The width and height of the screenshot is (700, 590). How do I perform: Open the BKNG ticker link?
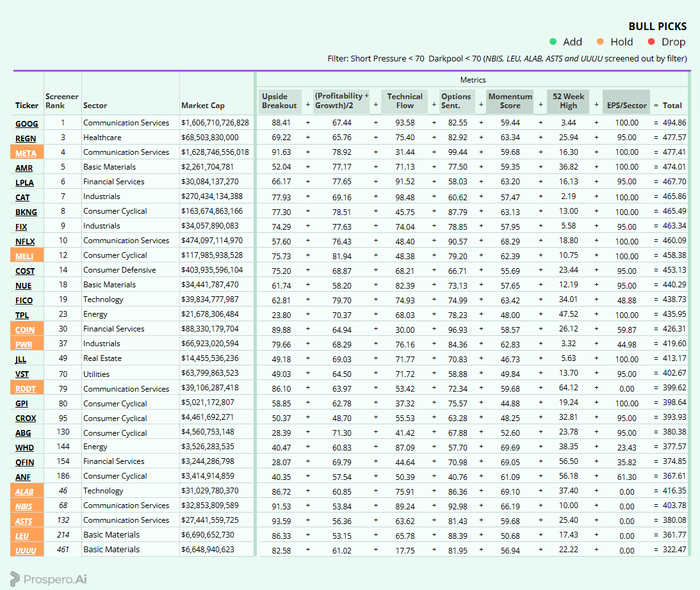tap(26, 212)
